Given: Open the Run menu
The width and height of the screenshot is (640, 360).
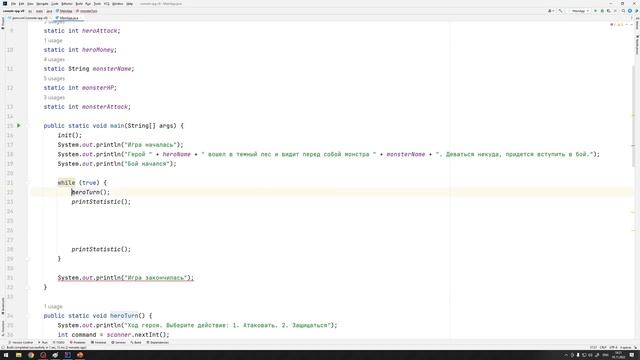Looking at the screenshot, I should pos(88,4).
